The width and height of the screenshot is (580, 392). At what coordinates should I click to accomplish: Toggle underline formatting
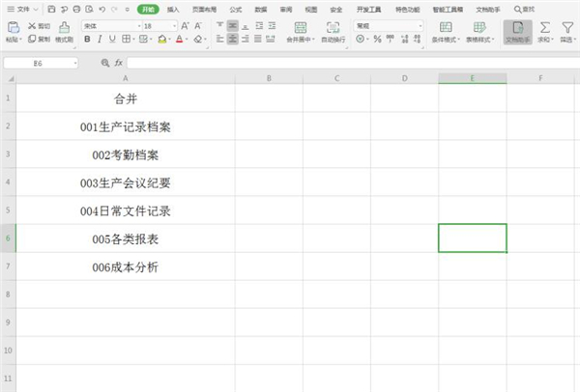click(x=112, y=40)
